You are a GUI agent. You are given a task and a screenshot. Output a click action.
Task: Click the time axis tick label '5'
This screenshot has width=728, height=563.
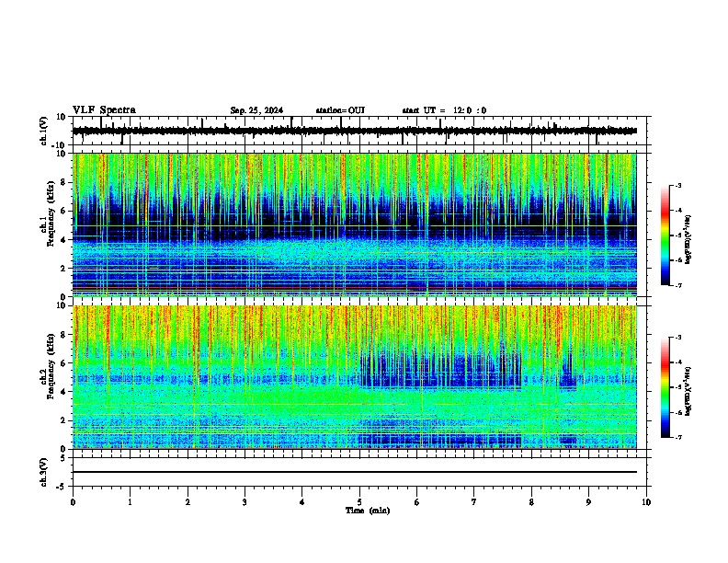[x=359, y=502]
